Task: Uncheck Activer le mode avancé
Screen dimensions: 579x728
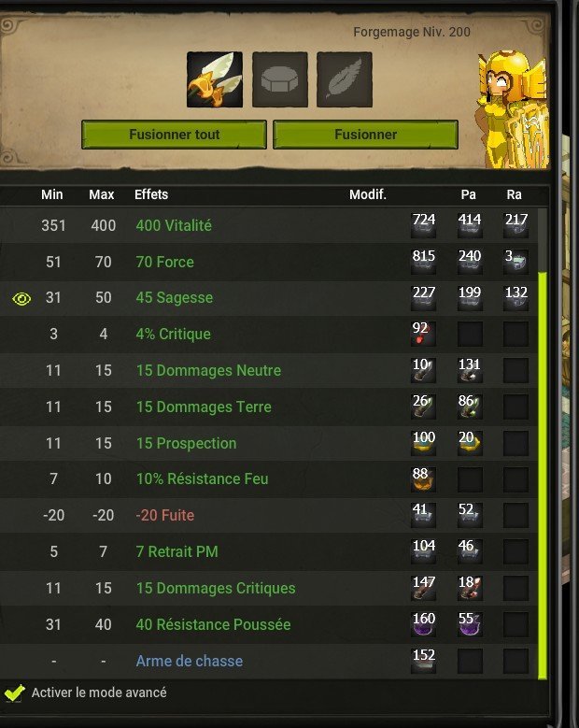Action: (14, 693)
